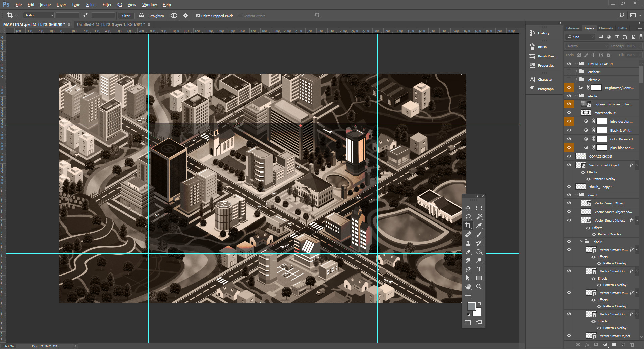644x349 pixels.
Task: Open the Filter menu
Action: pos(107,4)
